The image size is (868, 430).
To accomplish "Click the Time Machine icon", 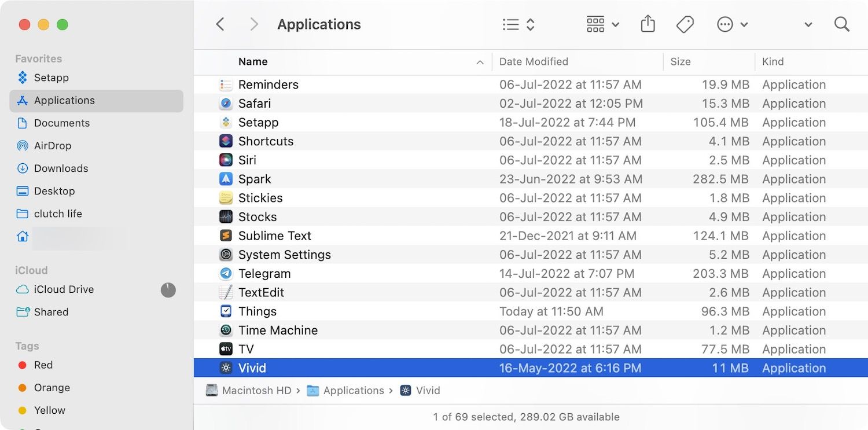I will (226, 330).
